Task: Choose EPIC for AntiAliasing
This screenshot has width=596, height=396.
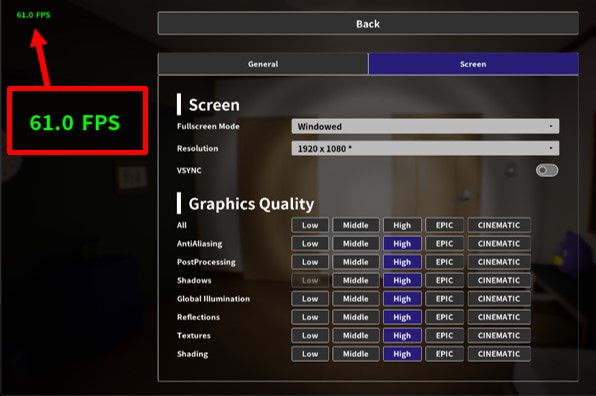Action: coord(444,244)
